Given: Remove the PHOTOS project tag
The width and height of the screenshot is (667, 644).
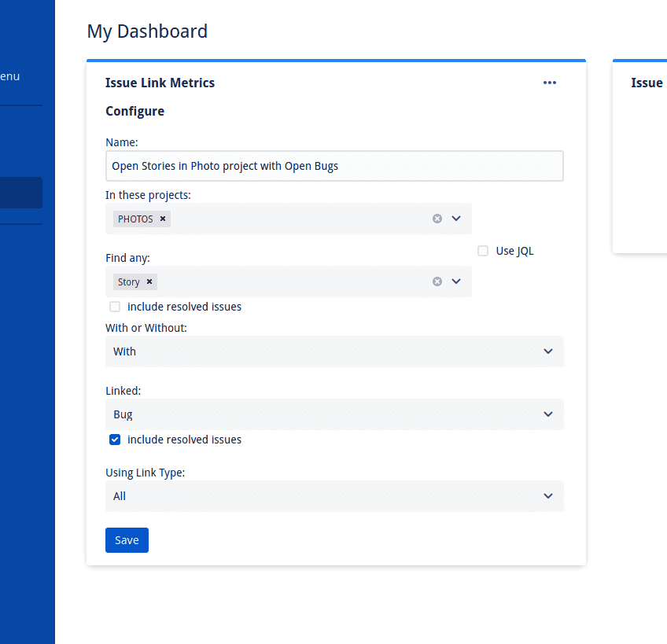Looking at the screenshot, I should 163,219.
